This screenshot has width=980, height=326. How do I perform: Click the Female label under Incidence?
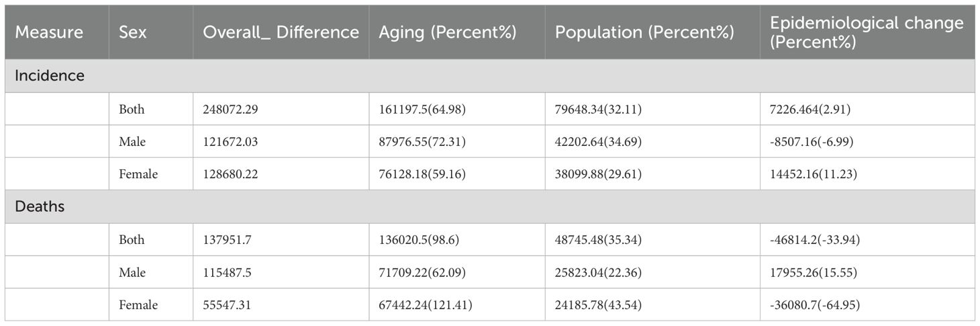138,174
